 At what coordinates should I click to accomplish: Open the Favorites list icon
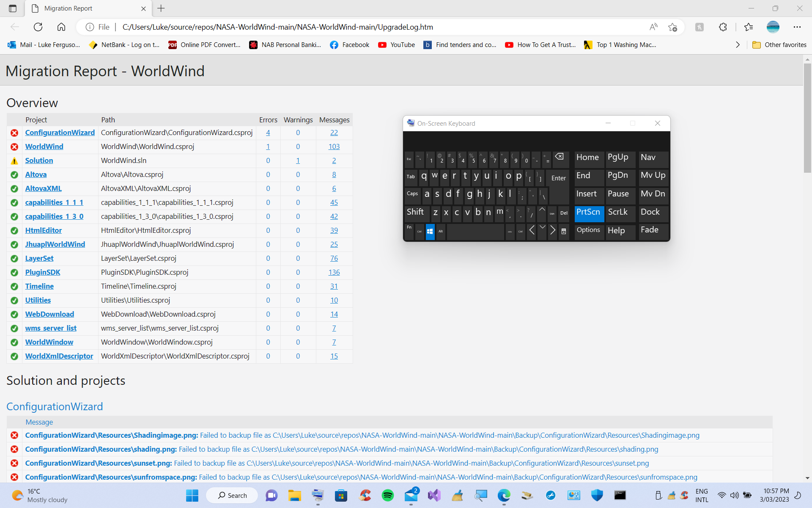pyautogui.click(x=749, y=27)
